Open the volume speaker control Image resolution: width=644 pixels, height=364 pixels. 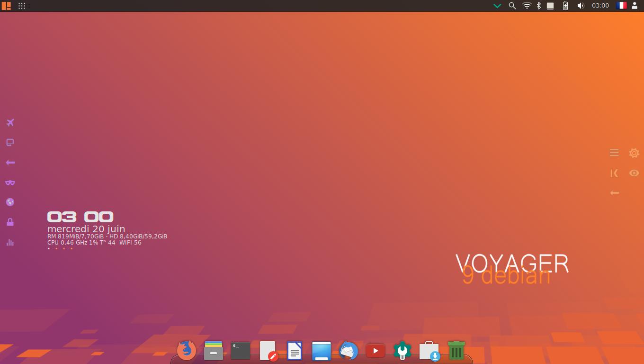[x=581, y=6]
